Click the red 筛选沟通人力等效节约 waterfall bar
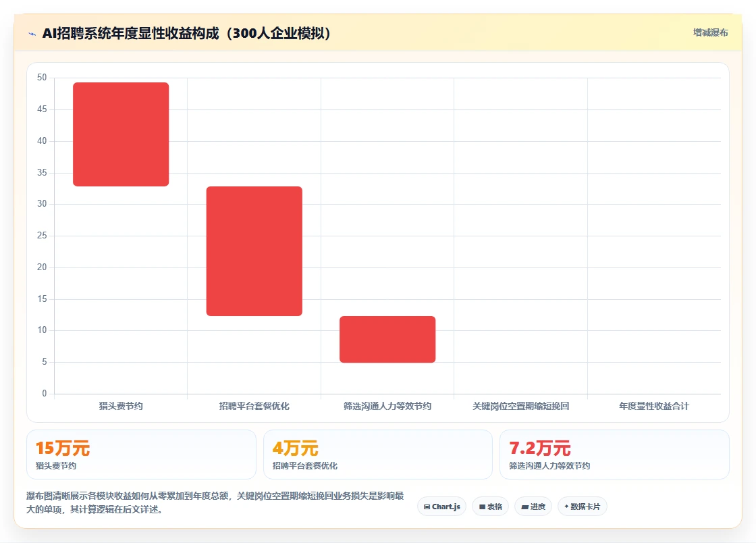Viewport: 756px width, 543px height. (x=387, y=340)
